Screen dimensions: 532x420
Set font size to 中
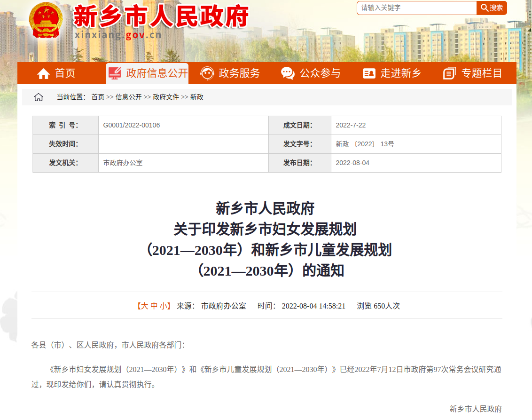tap(154, 306)
